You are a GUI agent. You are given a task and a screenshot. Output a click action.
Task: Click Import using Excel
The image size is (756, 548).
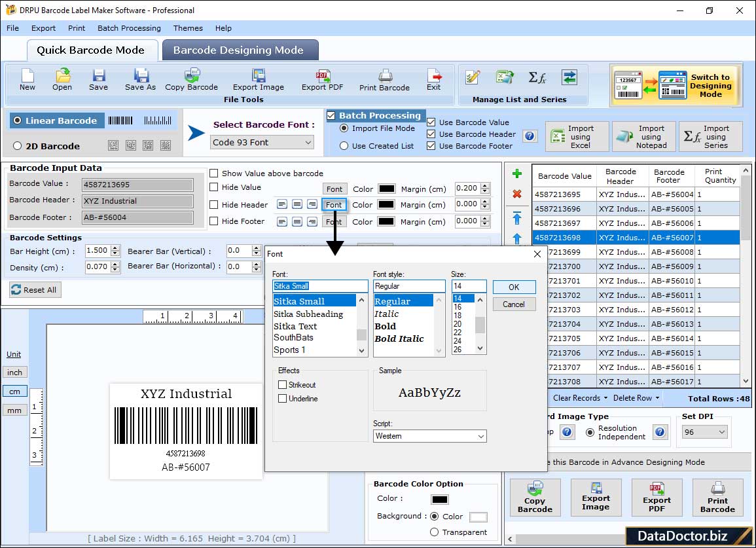577,137
